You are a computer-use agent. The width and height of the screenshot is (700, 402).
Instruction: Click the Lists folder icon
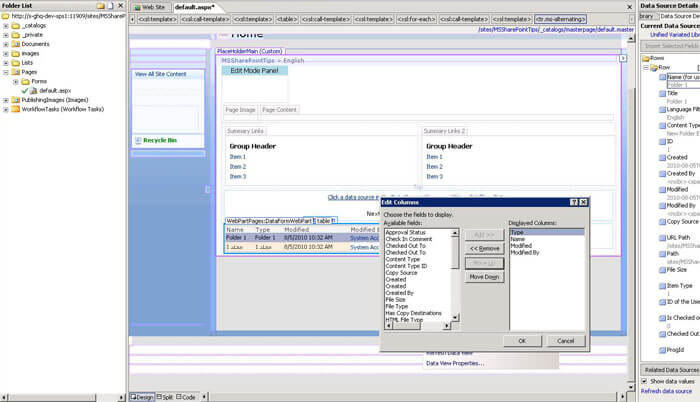pyautogui.click(x=16, y=63)
